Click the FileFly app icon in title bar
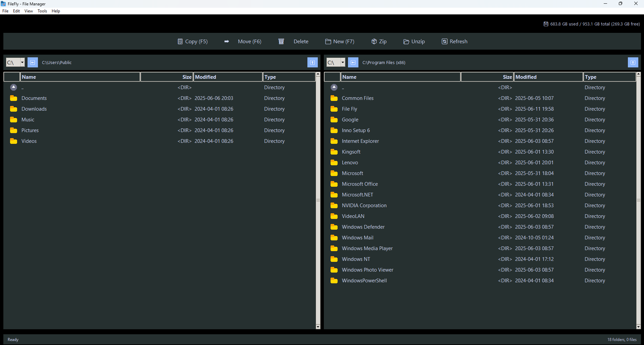Screen dimensions: 644x345 tap(3, 4)
